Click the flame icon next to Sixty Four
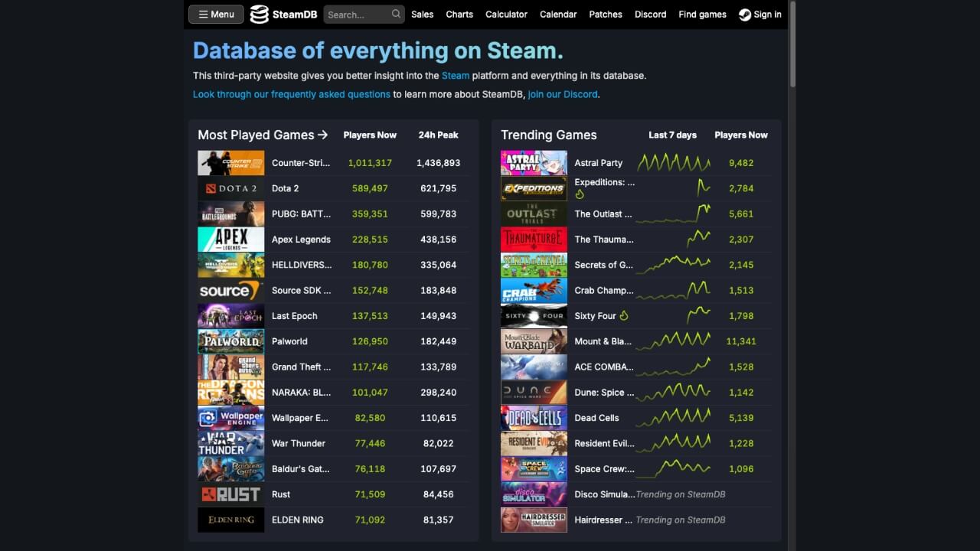 pyautogui.click(x=622, y=315)
